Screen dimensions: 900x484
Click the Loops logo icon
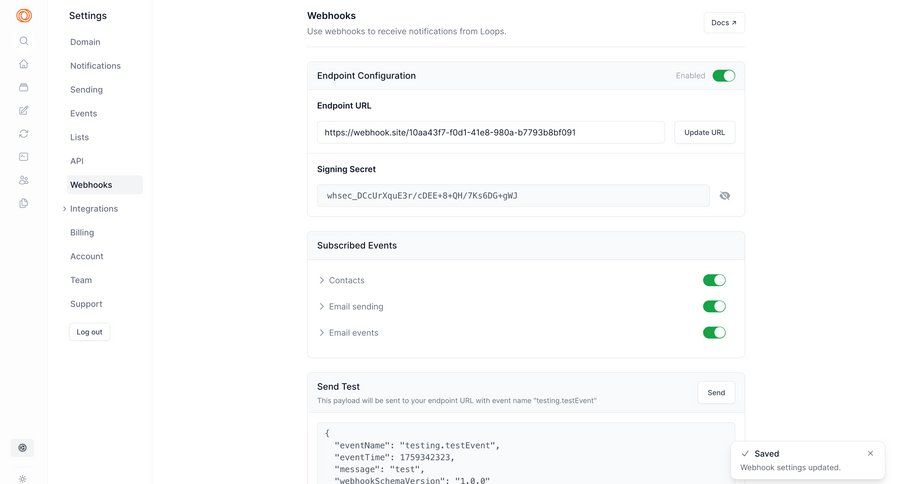(x=24, y=16)
